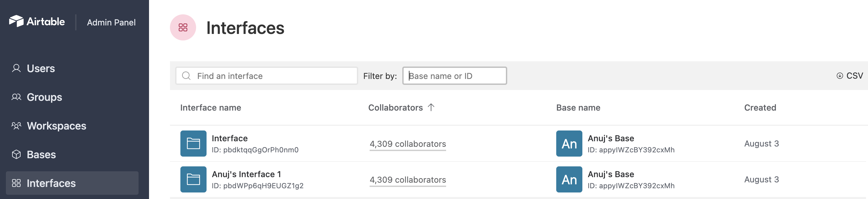868x199 pixels.
Task: Click the Created column header
Action: [x=760, y=108]
